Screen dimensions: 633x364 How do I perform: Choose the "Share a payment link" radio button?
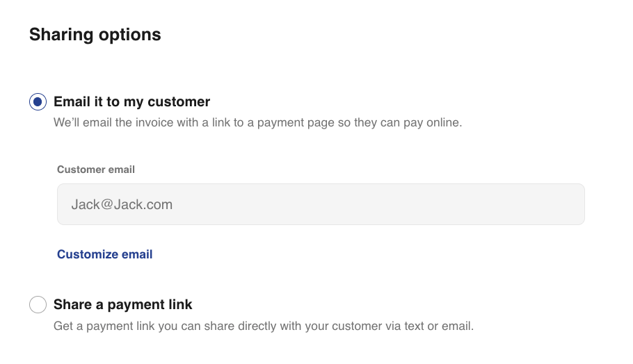point(38,305)
